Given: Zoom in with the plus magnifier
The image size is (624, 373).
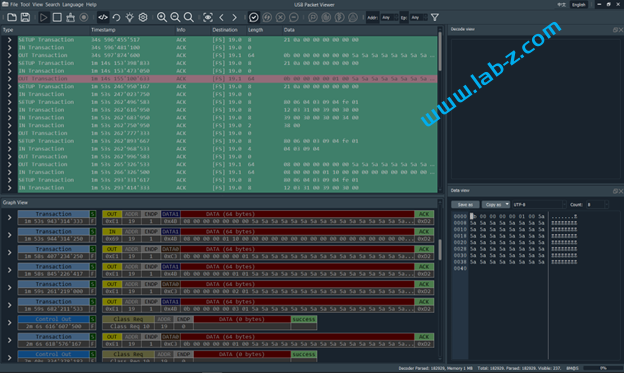Looking at the screenshot, I should 162,18.
